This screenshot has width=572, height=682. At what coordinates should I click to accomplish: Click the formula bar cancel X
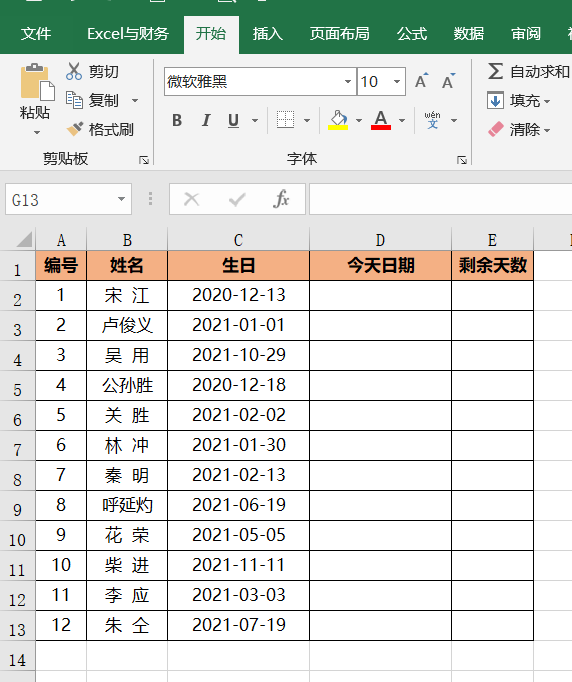coord(191,200)
